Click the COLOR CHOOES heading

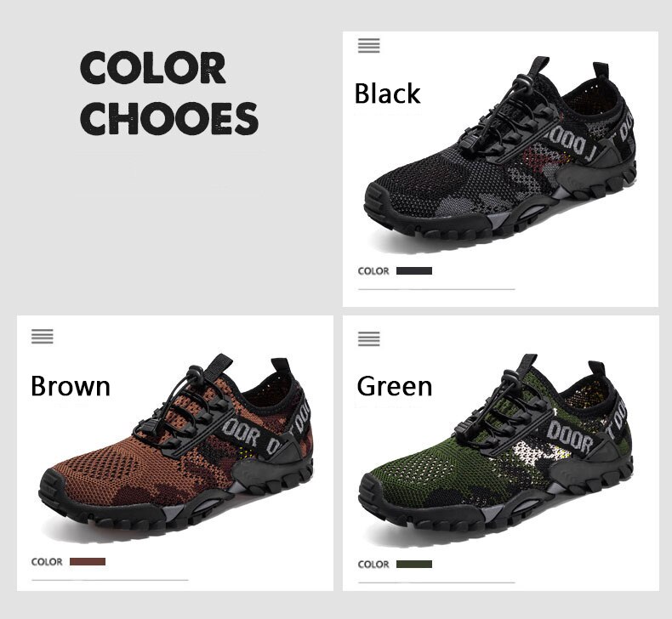(169, 93)
